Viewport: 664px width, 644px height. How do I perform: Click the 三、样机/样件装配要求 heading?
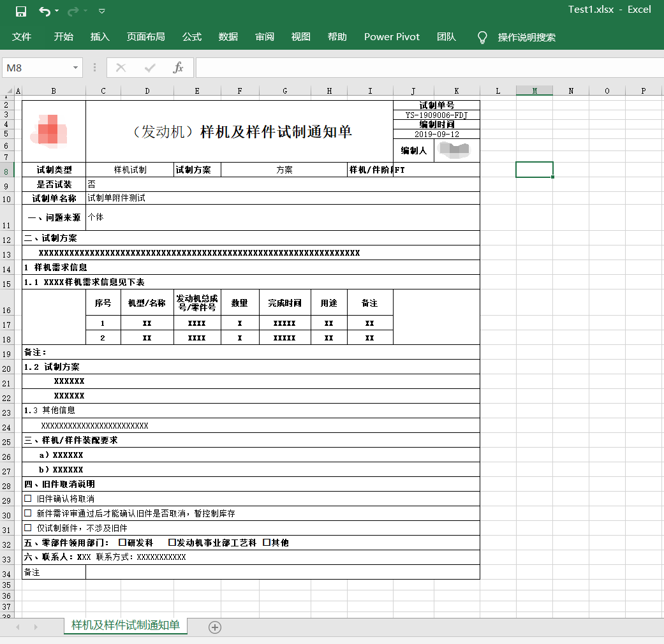(x=251, y=440)
